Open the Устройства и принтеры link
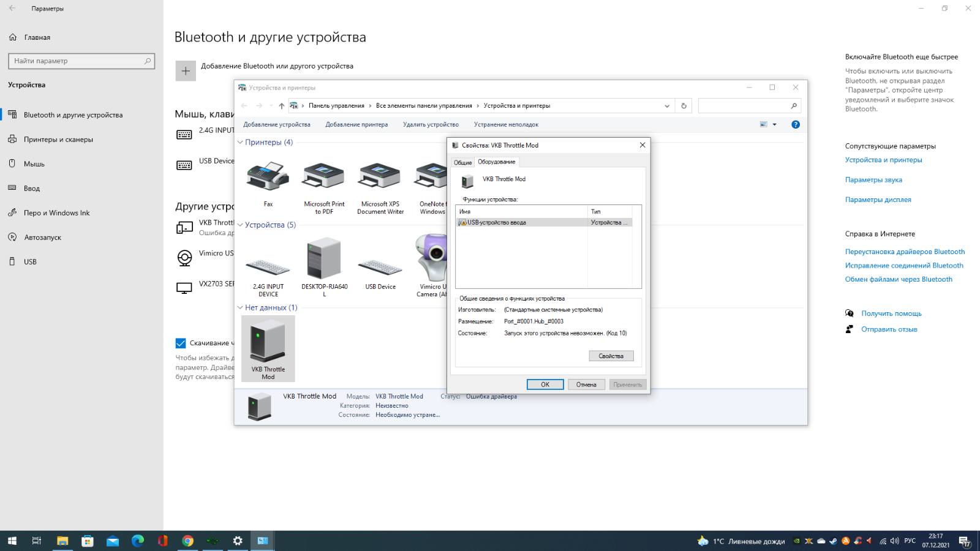The height and width of the screenshot is (551, 980). point(883,160)
